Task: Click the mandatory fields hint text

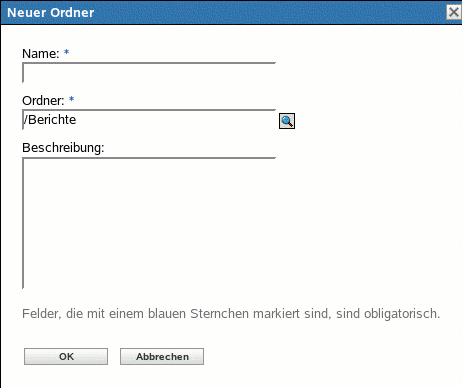Action: [231, 314]
